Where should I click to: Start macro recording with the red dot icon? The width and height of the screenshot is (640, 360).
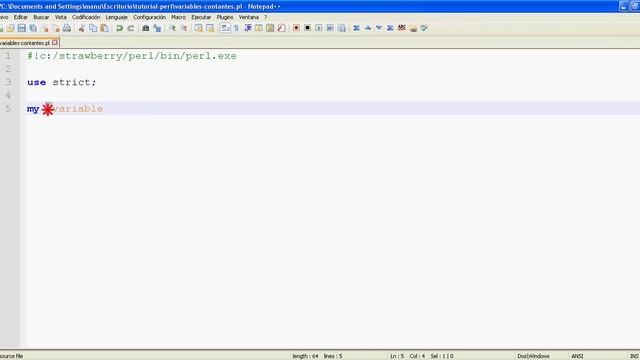[x=296, y=28]
